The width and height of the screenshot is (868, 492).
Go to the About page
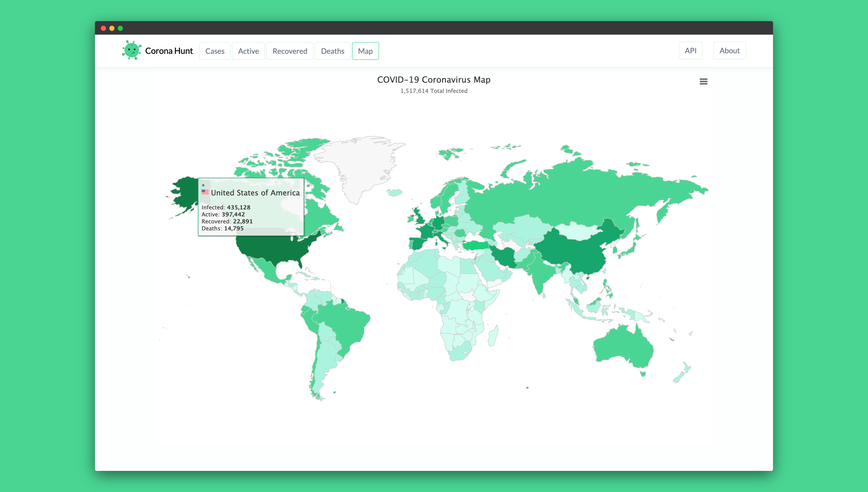pos(729,51)
